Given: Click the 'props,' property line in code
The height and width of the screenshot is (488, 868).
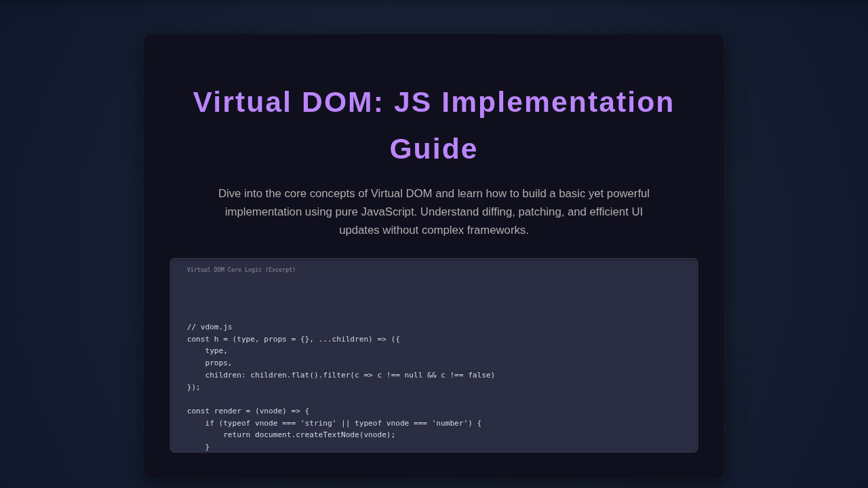Looking at the screenshot, I should (218, 363).
